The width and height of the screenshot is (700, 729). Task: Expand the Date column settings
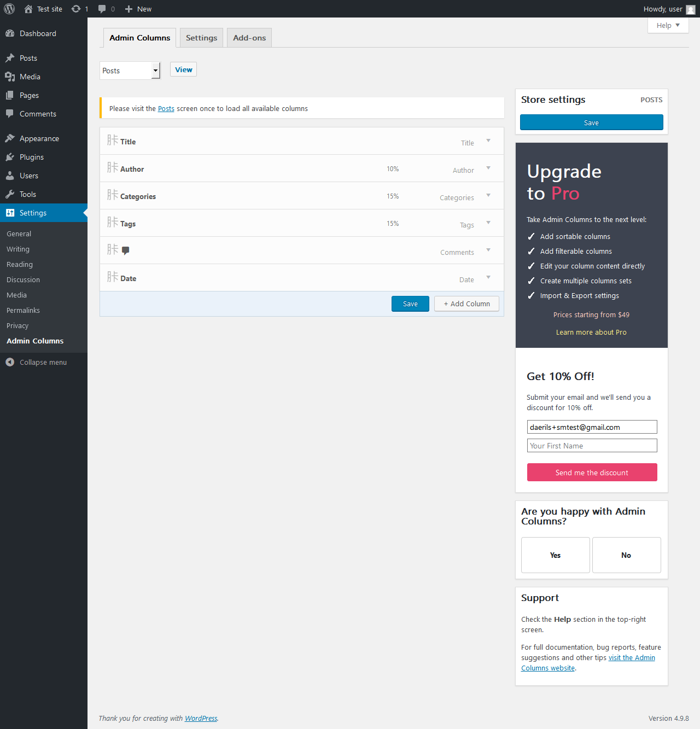(488, 277)
